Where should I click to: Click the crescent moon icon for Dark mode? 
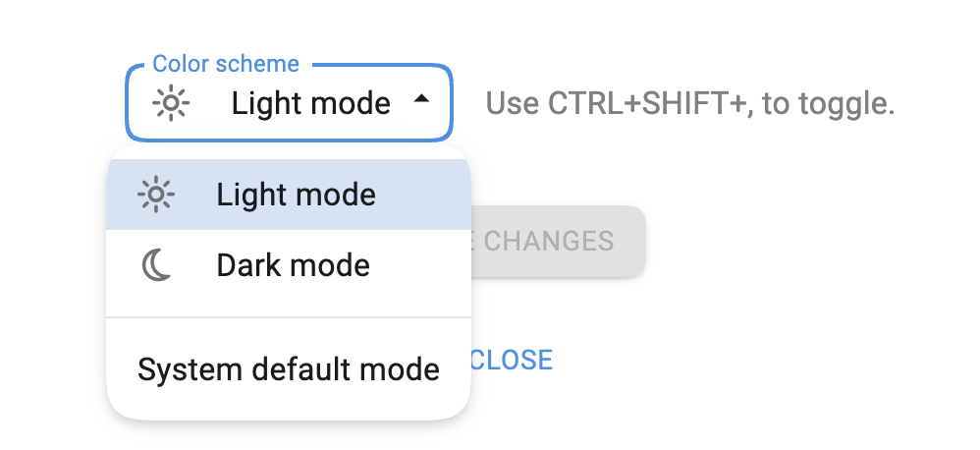tap(156, 265)
